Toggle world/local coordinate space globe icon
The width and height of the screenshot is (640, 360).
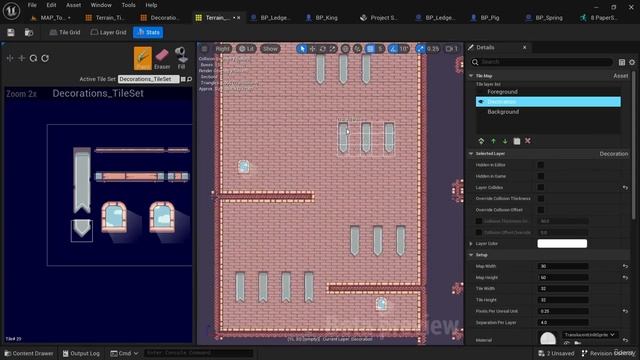345,49
